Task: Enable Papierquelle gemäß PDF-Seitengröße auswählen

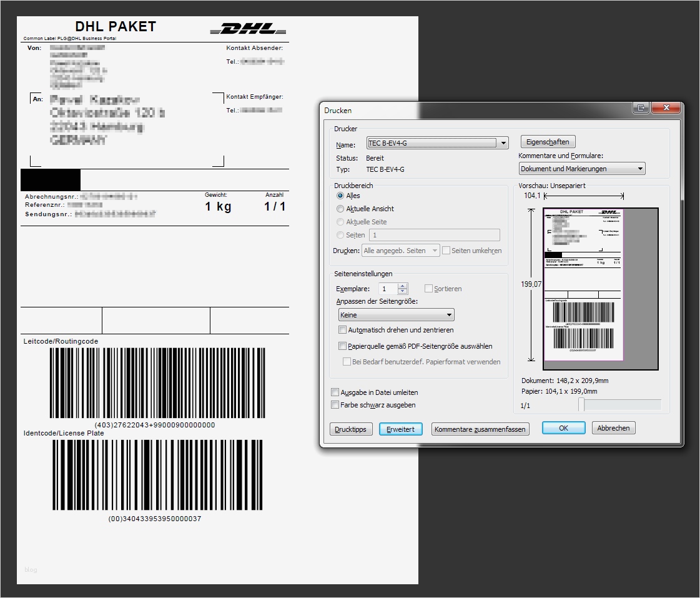Action: (342, 346)
